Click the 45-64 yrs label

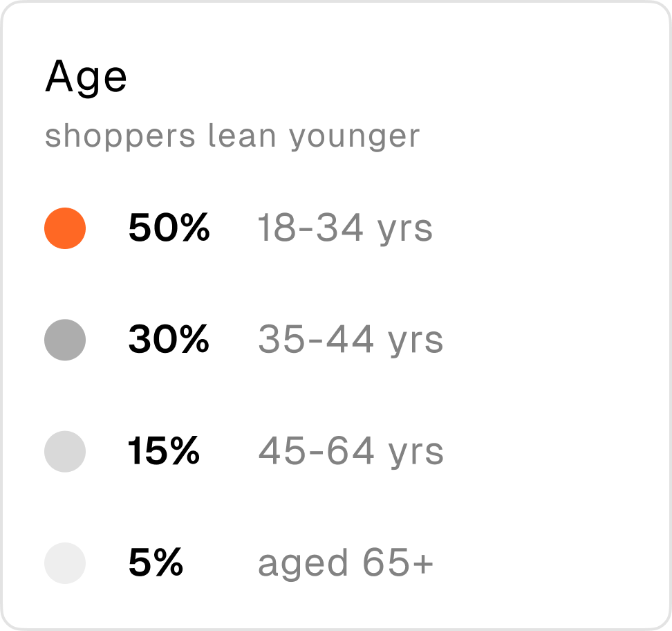pos(351,451)
